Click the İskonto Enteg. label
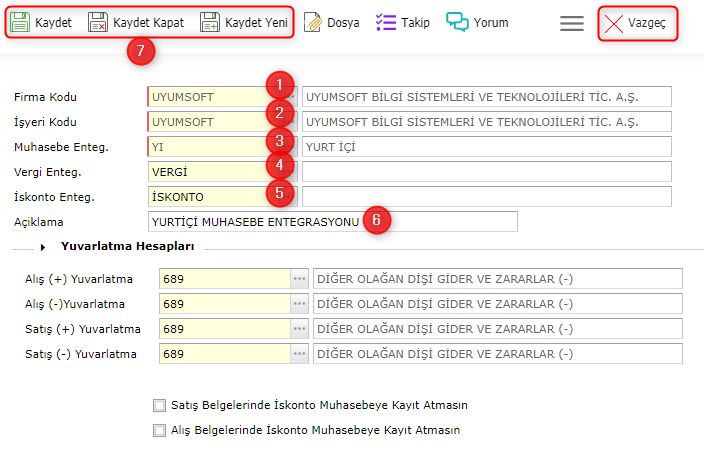Viewport: 704px width, 454px height. point(54,197)
